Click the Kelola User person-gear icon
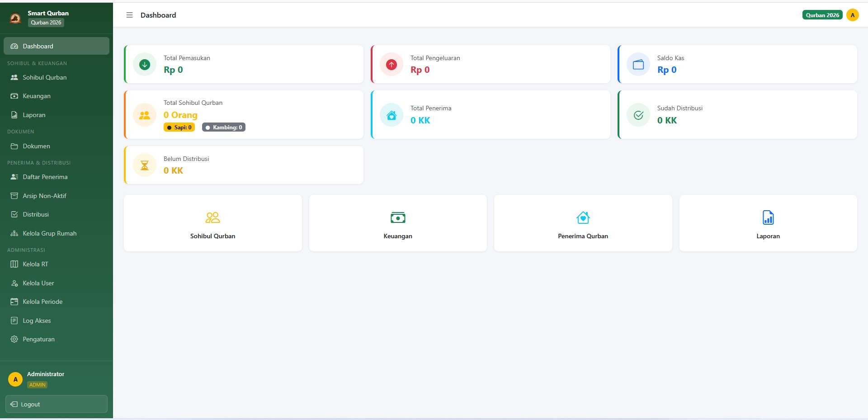The width and height of the screenshot is (868, 420). [14, 283]
